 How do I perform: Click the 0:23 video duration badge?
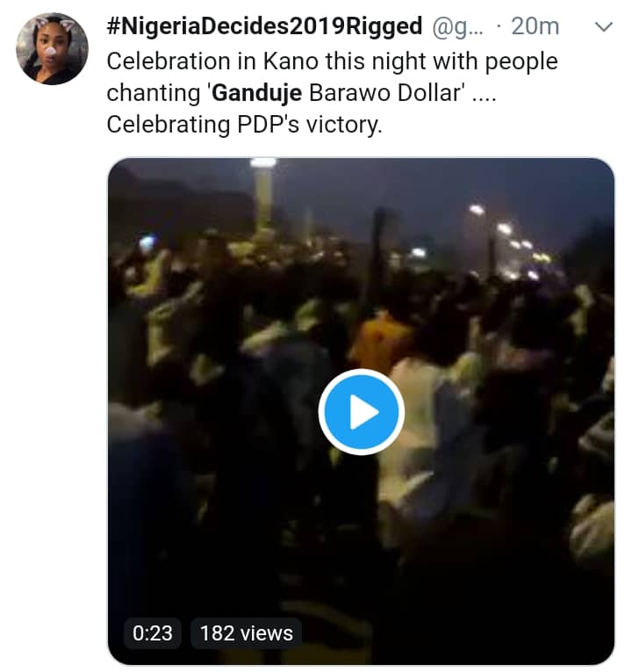pyautogui.click(x=153, y=632)
